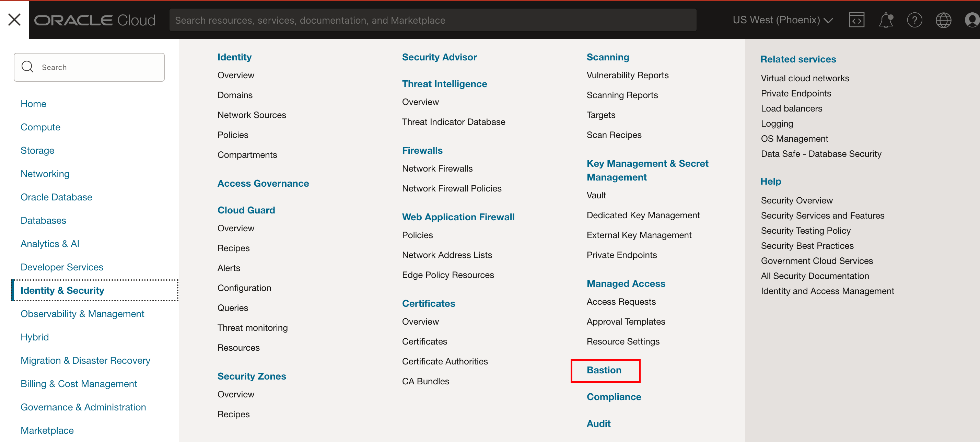Viewport: 980px width, 442px height.
Task: Open Access Requests under Managed Access
Action: 621,302
